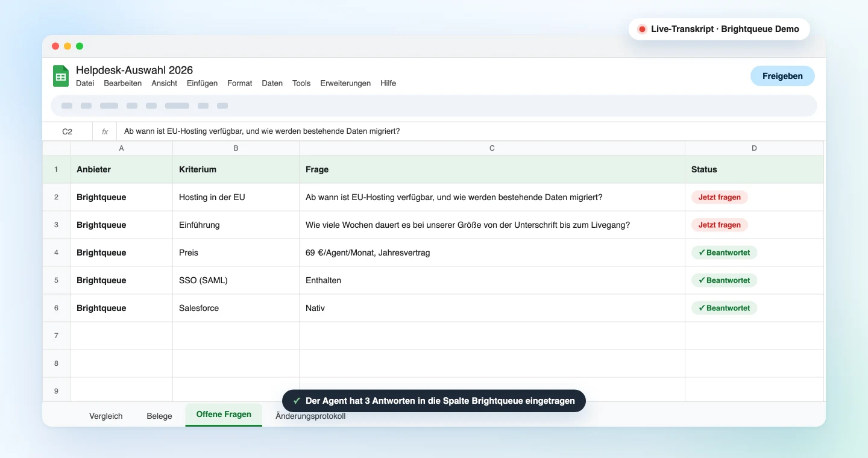Click the toast about 3 Antworten eingetragen

click(434, 401)
